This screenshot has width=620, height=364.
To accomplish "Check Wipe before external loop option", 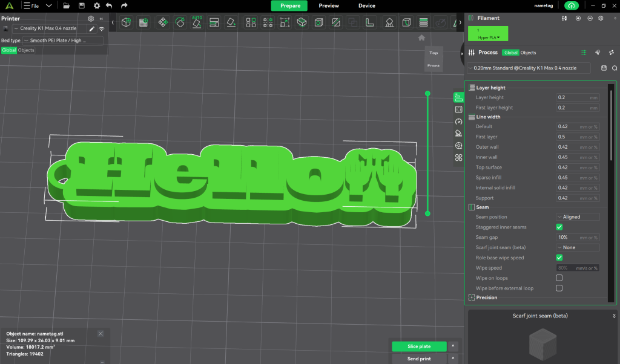I will (x=559, y=288).
